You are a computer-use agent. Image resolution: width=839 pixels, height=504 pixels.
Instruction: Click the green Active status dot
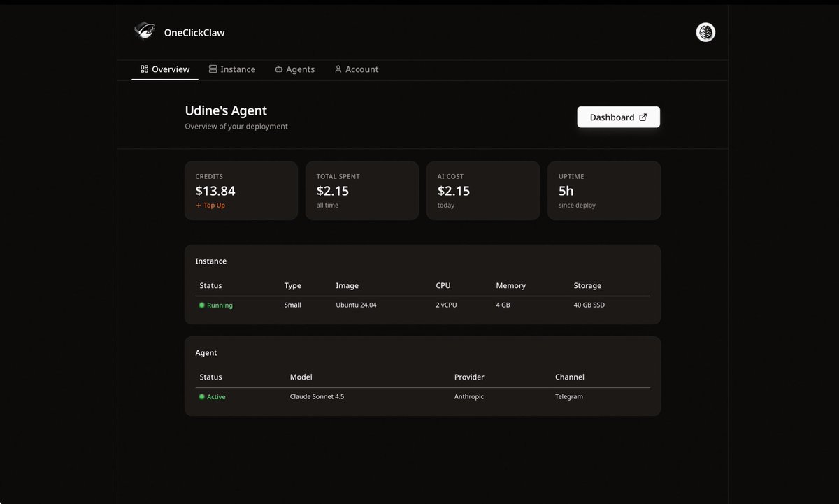[202, 397]
